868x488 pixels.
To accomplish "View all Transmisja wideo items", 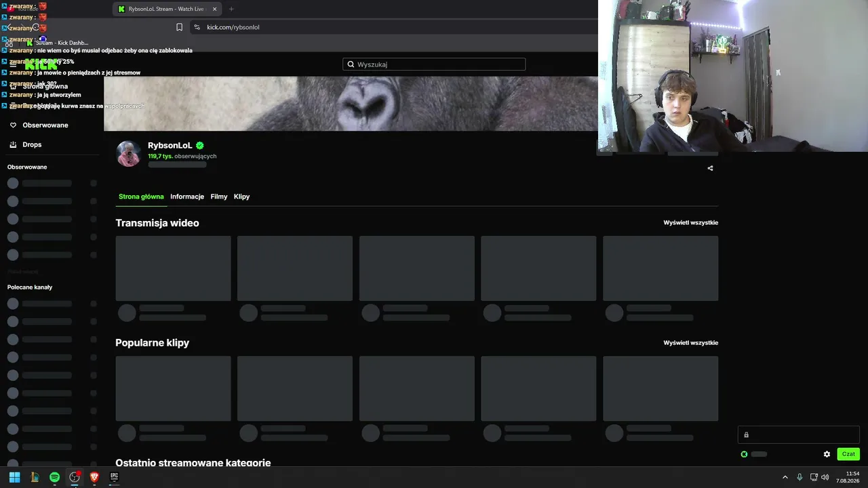I will [x=691, y=222].
